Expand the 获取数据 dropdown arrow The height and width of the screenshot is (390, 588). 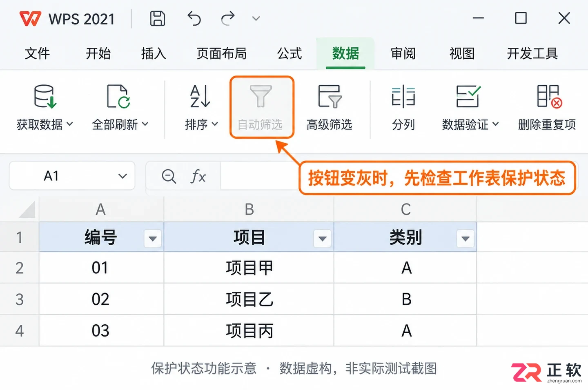pos(69,124)
